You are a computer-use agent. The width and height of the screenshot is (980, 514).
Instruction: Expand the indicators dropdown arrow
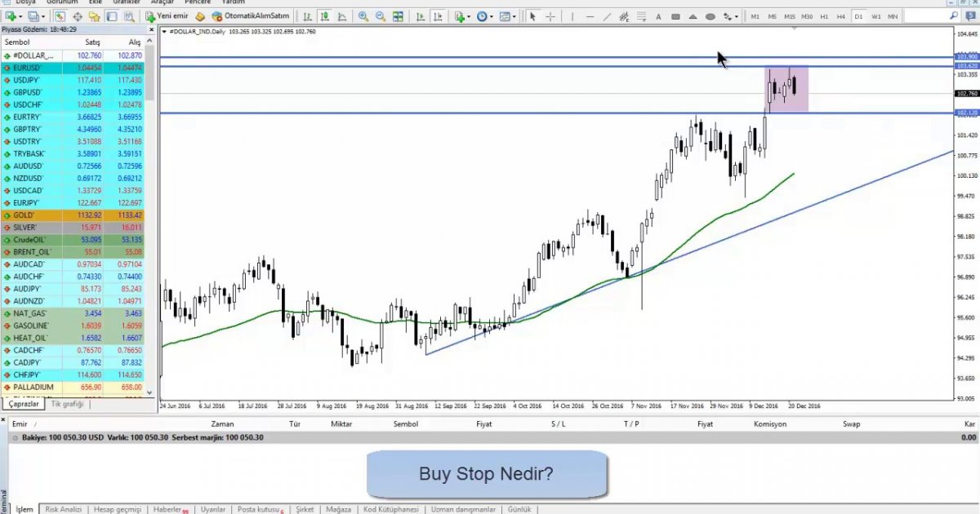470,16
